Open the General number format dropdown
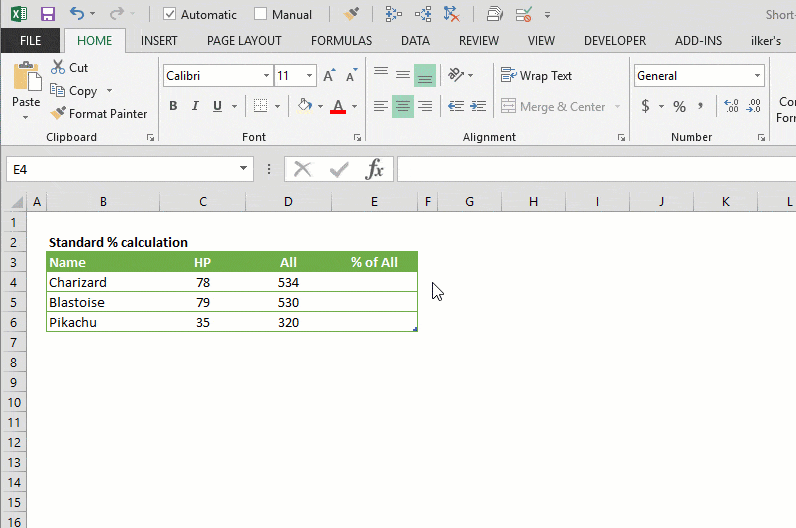 (757, 76)
